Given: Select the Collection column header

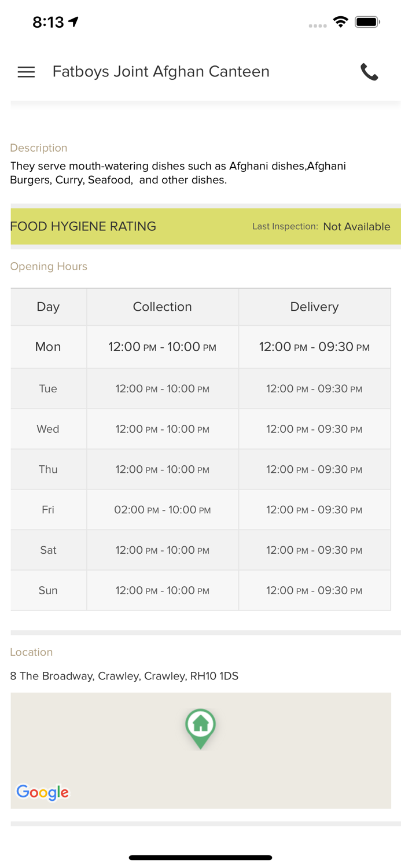Looking at the screenshot, I should (162, 307).
